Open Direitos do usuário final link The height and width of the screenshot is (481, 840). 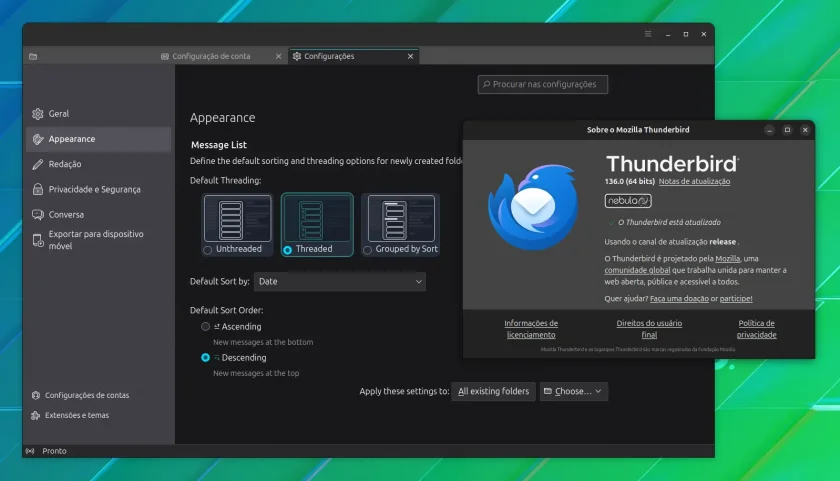point(649,329)
